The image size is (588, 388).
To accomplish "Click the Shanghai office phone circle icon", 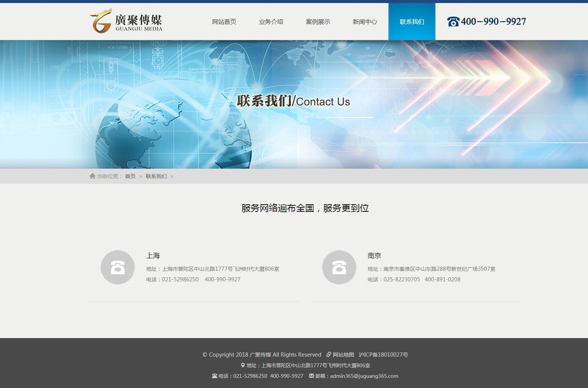I will click(118, 267).
